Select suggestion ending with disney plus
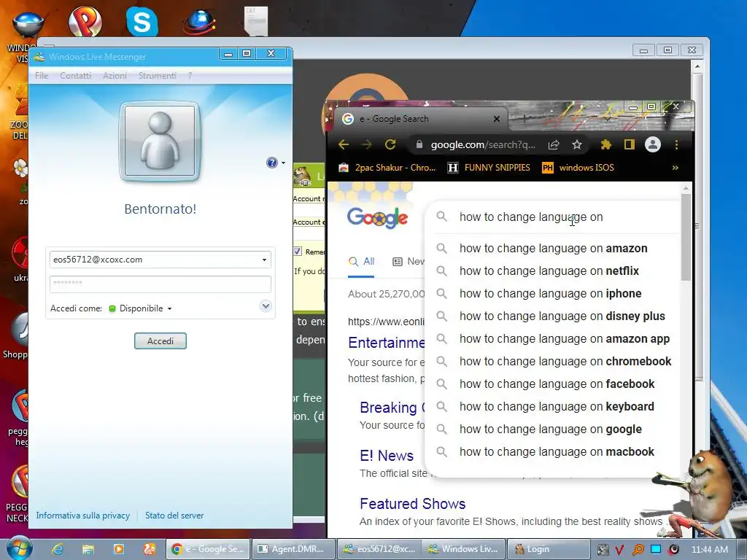The image size is (747, 560). (554, 316)
